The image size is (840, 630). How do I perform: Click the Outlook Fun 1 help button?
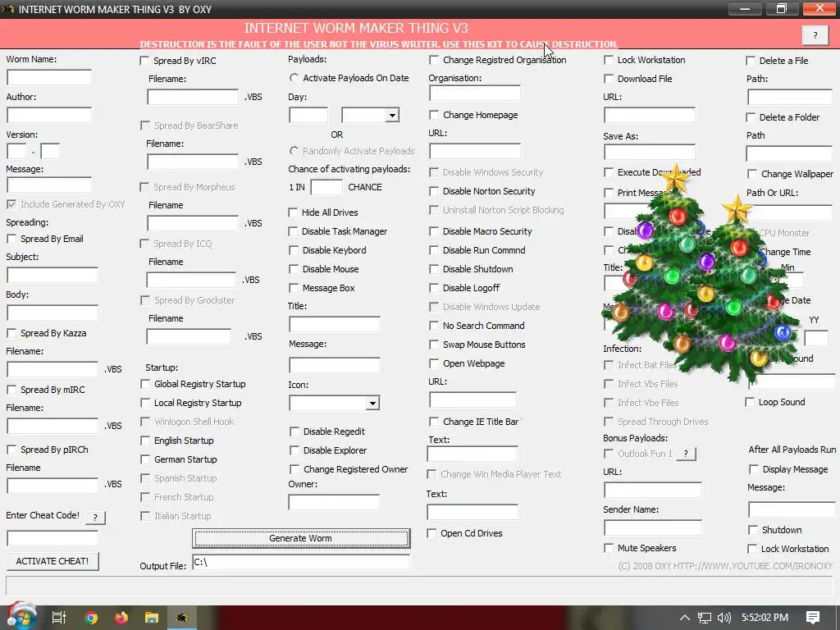(x=686, y=454)
